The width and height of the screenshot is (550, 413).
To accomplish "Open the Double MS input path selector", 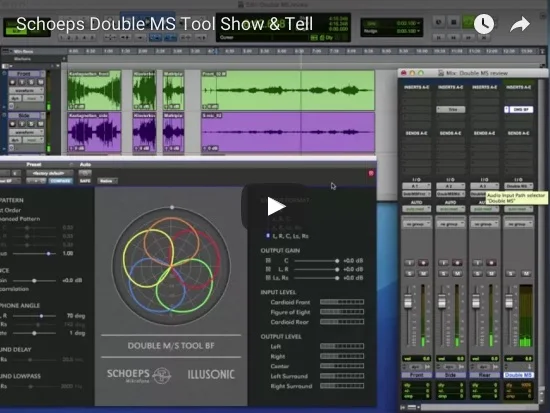I will click(518, 186).
